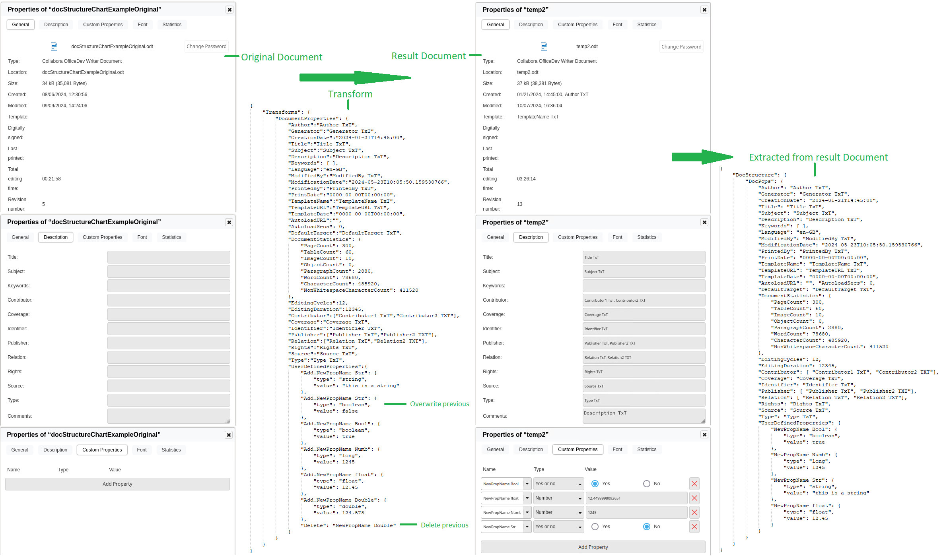Image resolution: width=947 pixels, height=560 pixels.
Task: Delete the NewPropName Numb property row
Action: pyautogui.click(x=694, y=512)
